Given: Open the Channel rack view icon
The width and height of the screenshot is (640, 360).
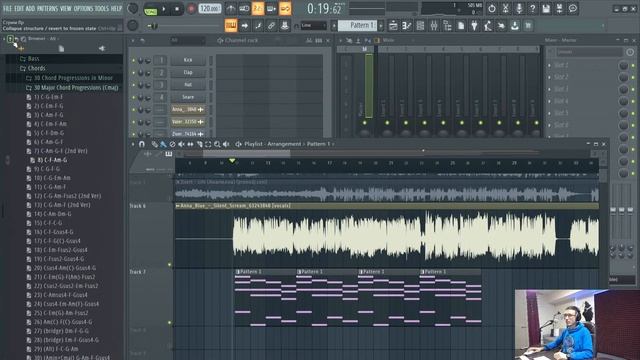Looking at the screenshot, I should [x=420, y=26].
